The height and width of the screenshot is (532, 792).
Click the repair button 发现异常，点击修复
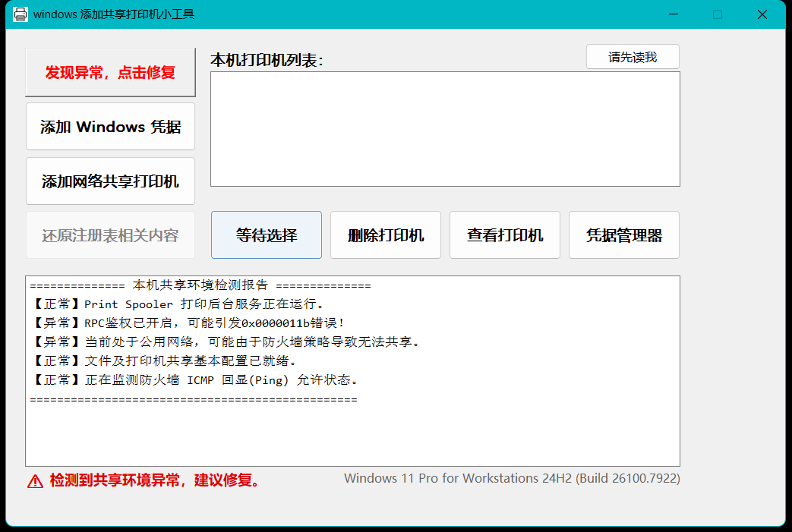pyautogui.click(x=110, y=72)
